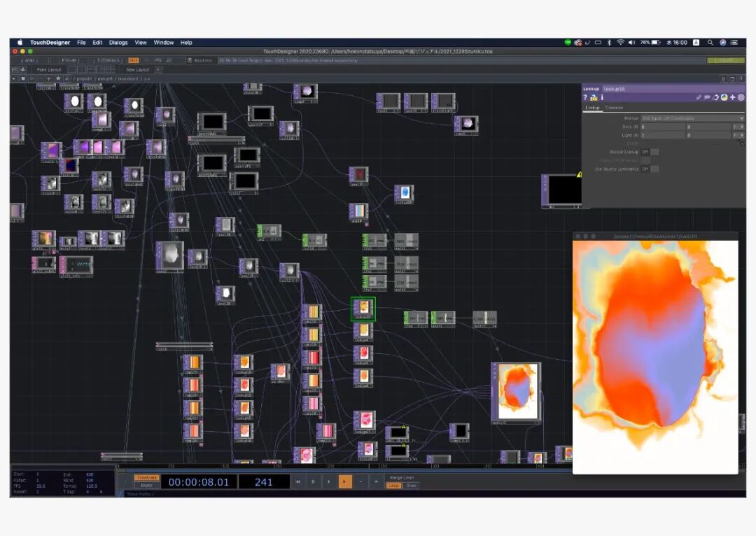Click the TUTORIALS link button

coord(109,60)
